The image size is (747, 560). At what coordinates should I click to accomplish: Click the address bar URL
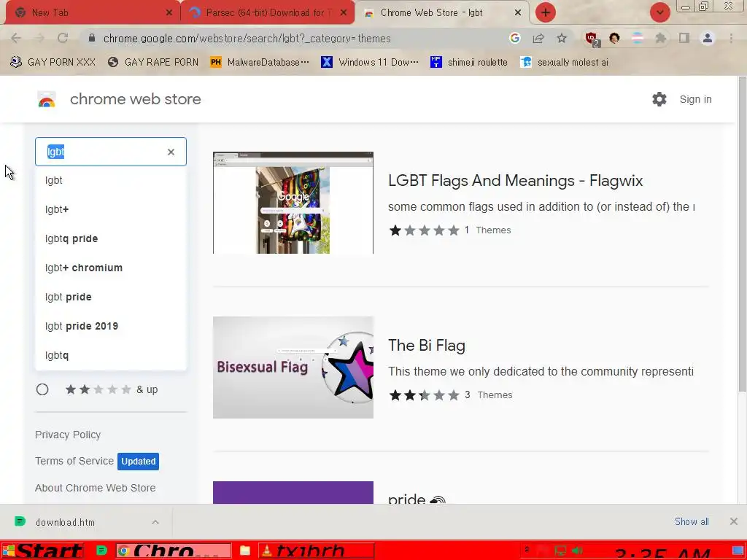click(x=247, y=39)
